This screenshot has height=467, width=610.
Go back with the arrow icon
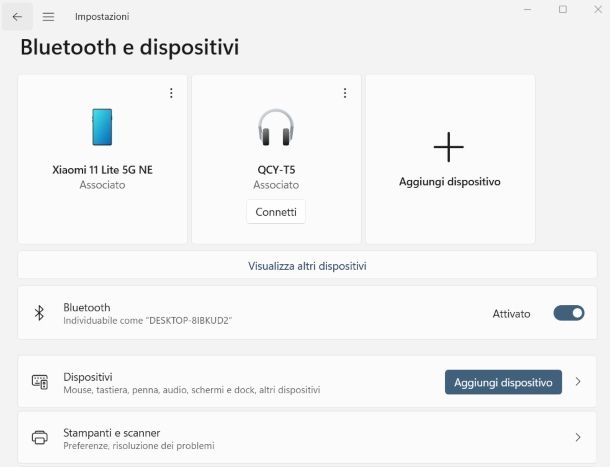[17, 17]
